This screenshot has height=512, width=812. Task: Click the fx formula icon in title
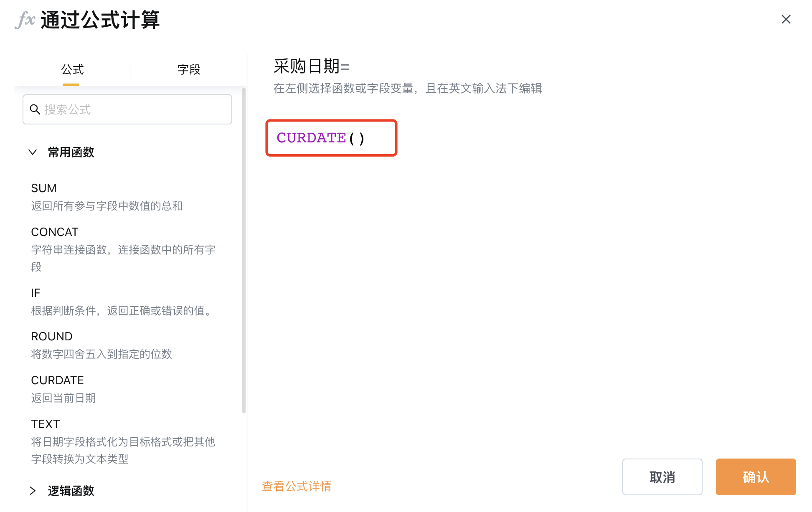coord(25,20)
